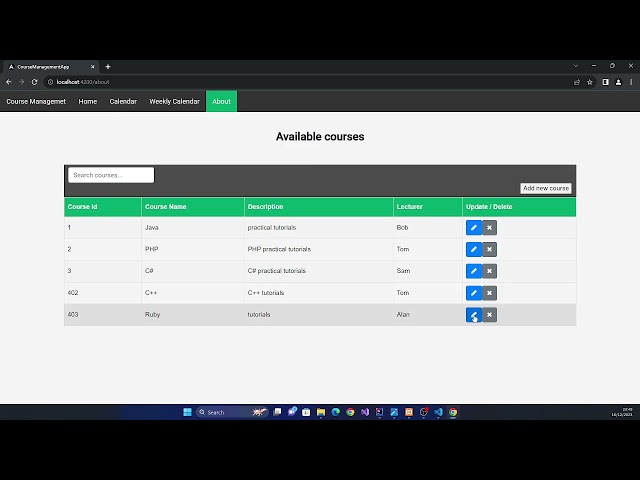Open VS Code from the taskbar
Screen dimensions: 640x480
tap(438, 412)
